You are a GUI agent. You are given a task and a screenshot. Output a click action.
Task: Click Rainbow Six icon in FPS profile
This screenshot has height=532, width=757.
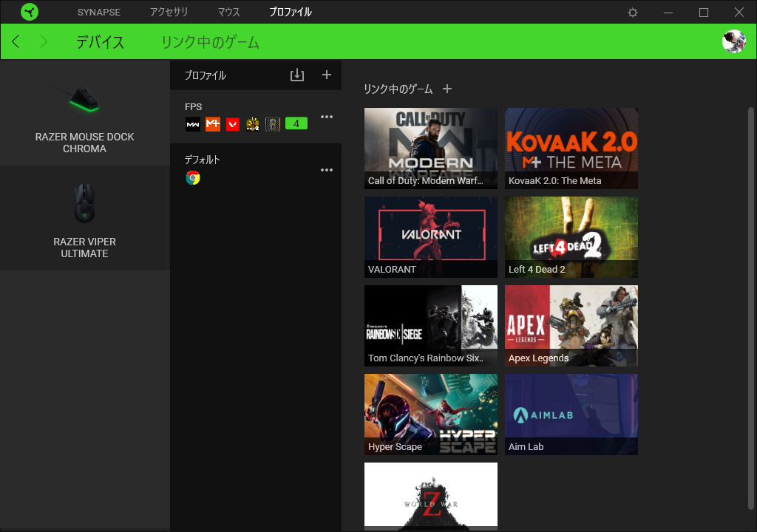point(272,124)
